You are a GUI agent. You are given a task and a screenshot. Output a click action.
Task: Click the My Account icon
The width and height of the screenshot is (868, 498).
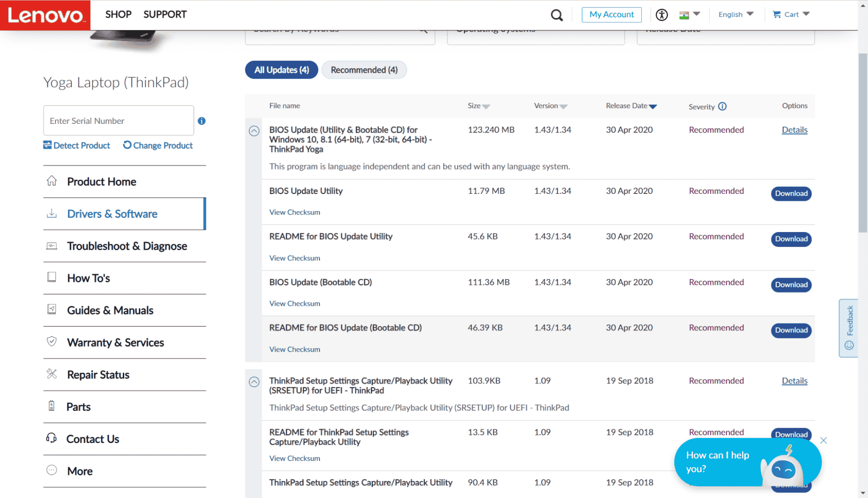tap(610, 14)
